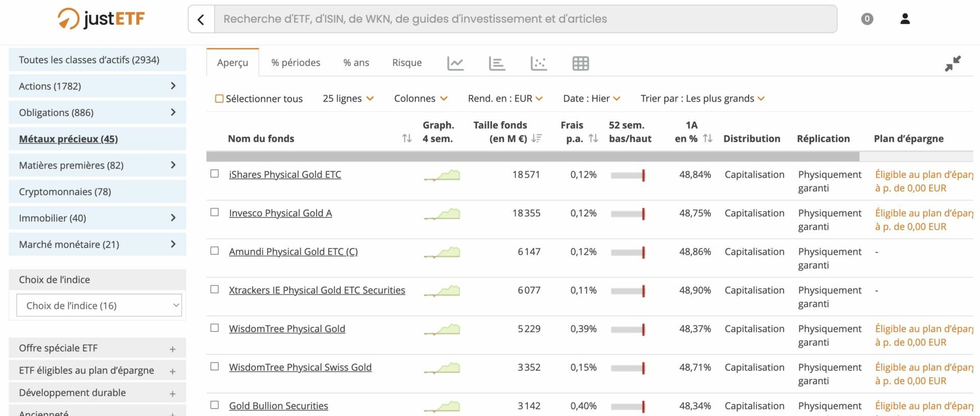Select Toutes les classes d'actifs (2934)
Viewport: 980px width, 416px height.
coord(97,60)
